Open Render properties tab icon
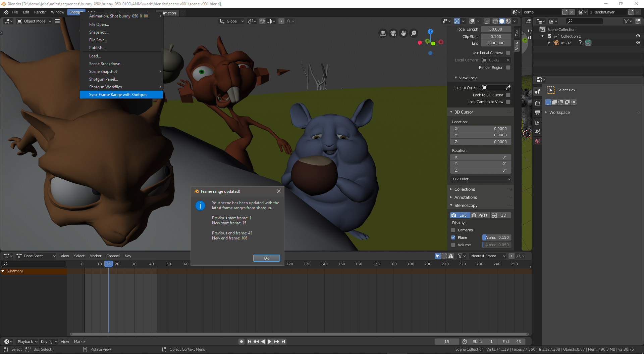This screenshot has height=354, width=644. click(x=538, y=103)
